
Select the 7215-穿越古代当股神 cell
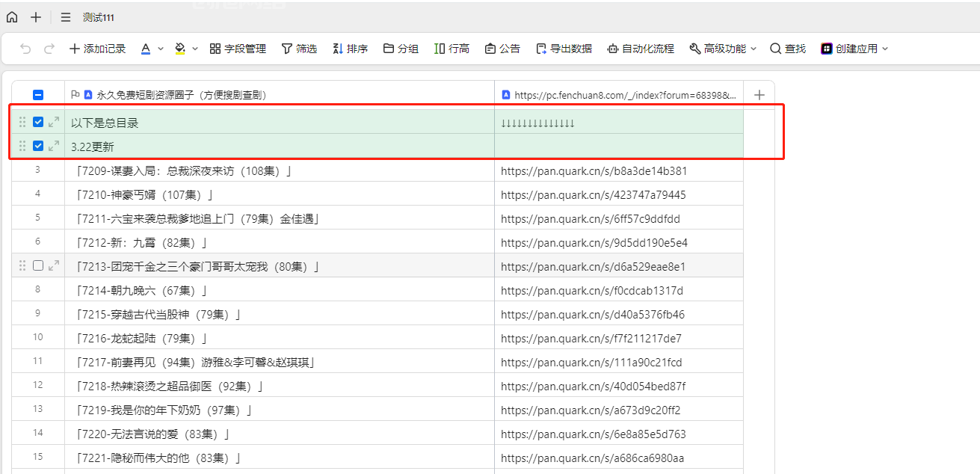click(x=280, y=313)
